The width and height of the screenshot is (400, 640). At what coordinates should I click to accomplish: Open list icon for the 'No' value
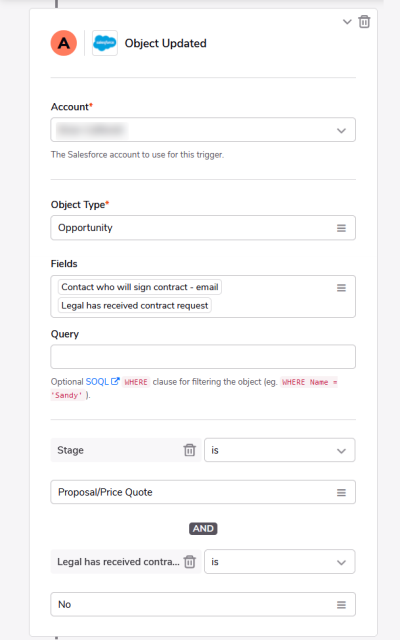[341, 605]
